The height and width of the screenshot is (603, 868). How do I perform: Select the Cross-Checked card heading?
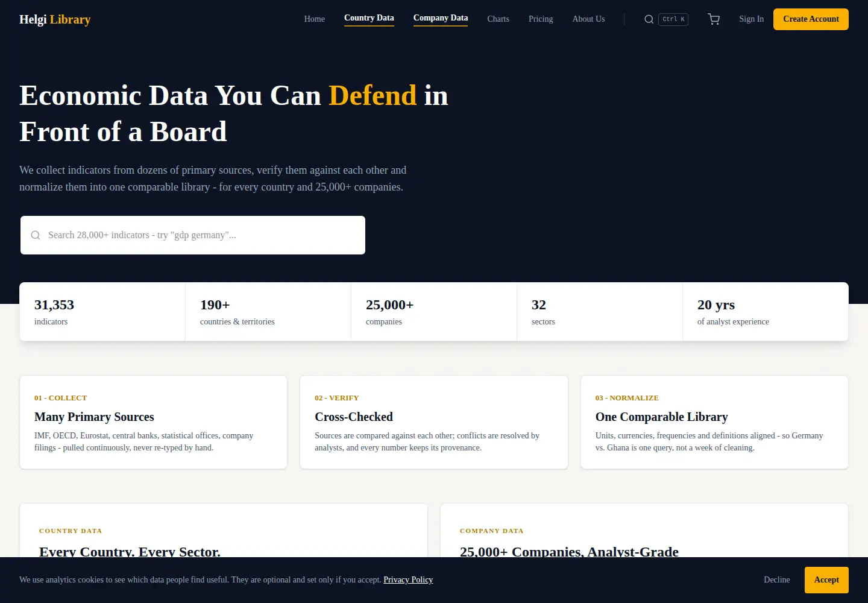[354, 417]
